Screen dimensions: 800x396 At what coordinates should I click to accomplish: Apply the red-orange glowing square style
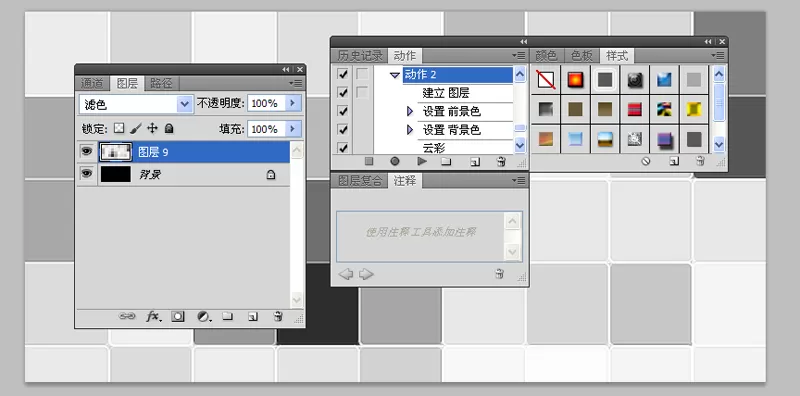(576, 80)
